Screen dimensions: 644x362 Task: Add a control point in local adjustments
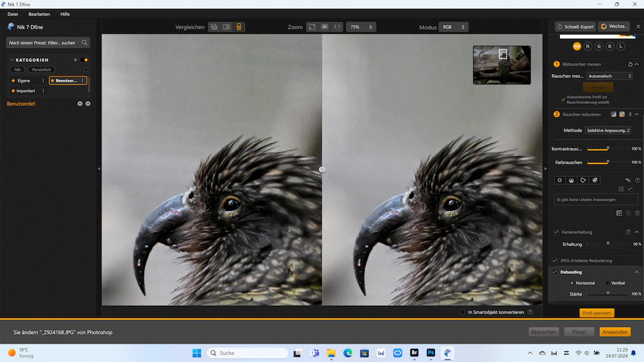point(559,180)
